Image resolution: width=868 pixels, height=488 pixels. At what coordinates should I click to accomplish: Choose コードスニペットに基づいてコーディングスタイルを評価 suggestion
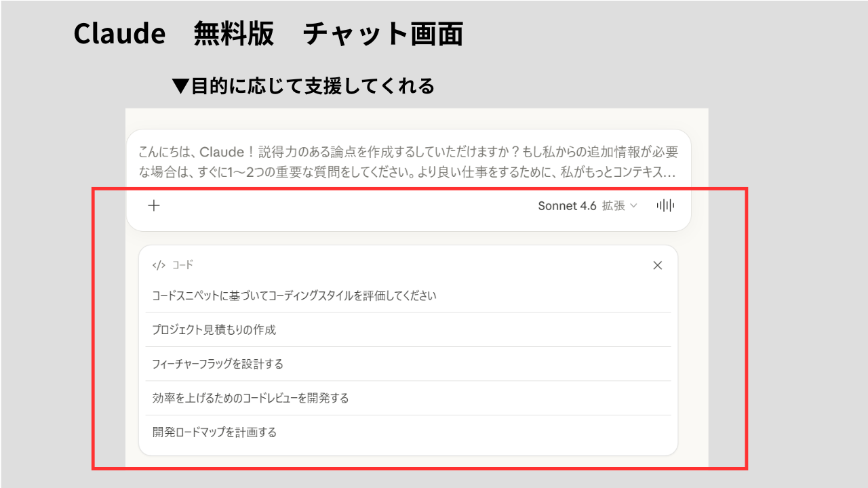(294, 296)
